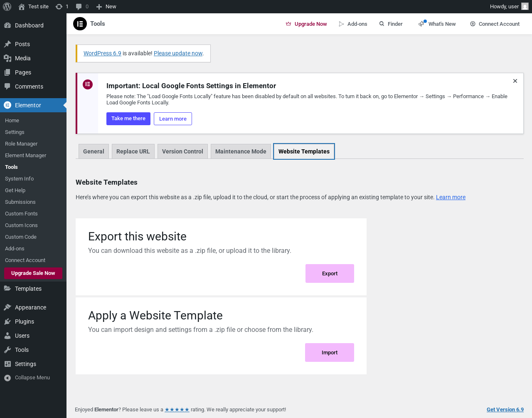This screenshot has width=532, height=418.
Task: Open Role Manager in Elementor submenu
Action: click(x=21, y=144)
